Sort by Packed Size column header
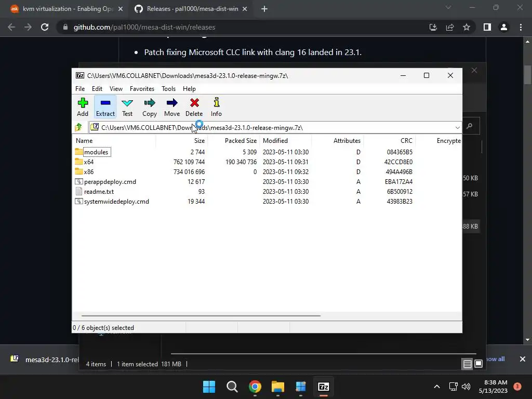 point(241,140)
